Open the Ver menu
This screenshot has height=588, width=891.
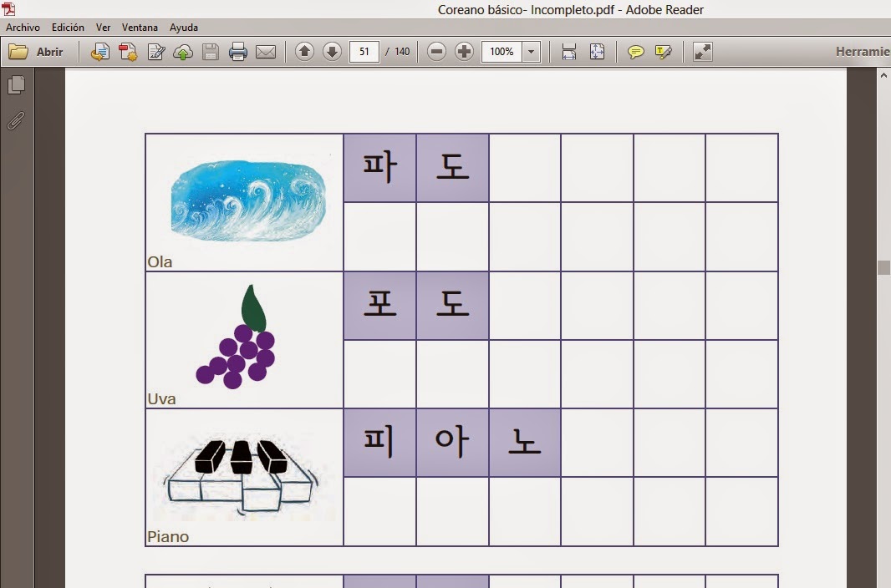click(103, 27)
